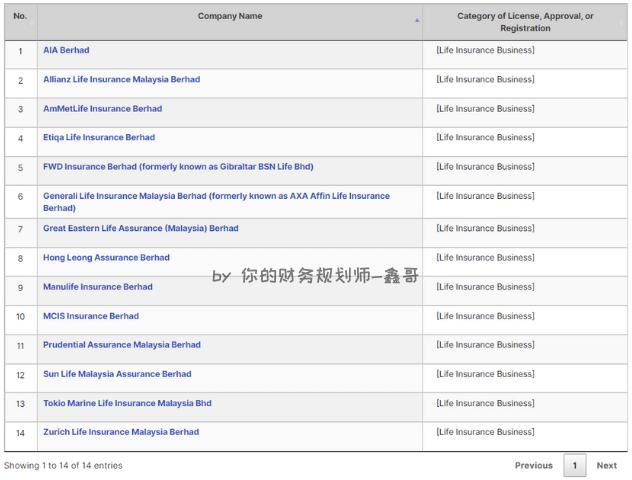632x480 pixels.
Task: Click license category cell for Tokio Marine row
Action: pos(525,407)
